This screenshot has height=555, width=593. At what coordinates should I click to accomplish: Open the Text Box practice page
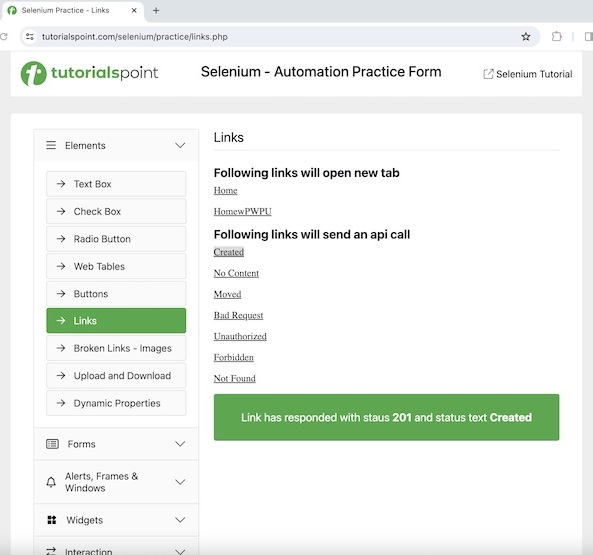tap(116, 184)
